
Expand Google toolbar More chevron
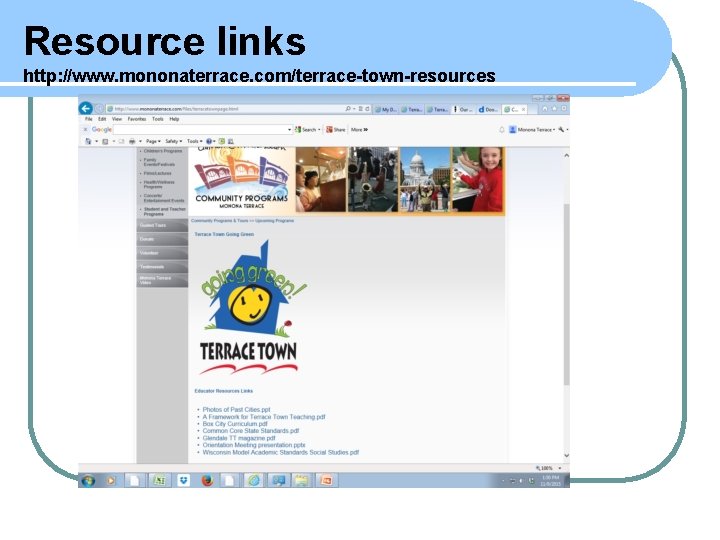point(360,129)
